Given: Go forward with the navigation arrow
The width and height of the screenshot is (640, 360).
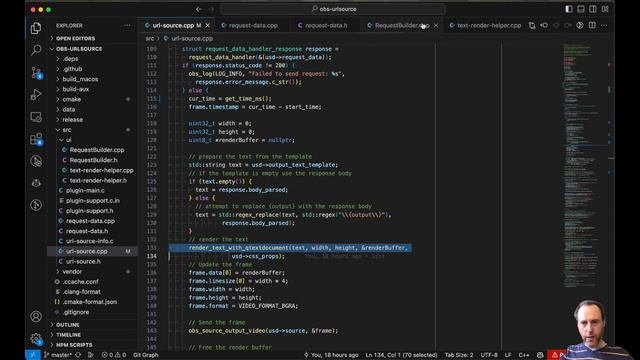Looking at the screenshot, I should (x=211, y=9).
